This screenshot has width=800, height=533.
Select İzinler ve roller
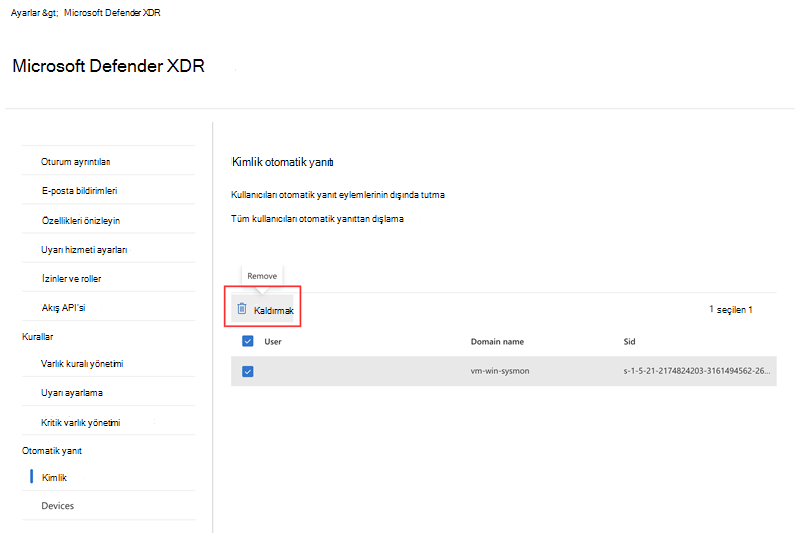[71, 278]
